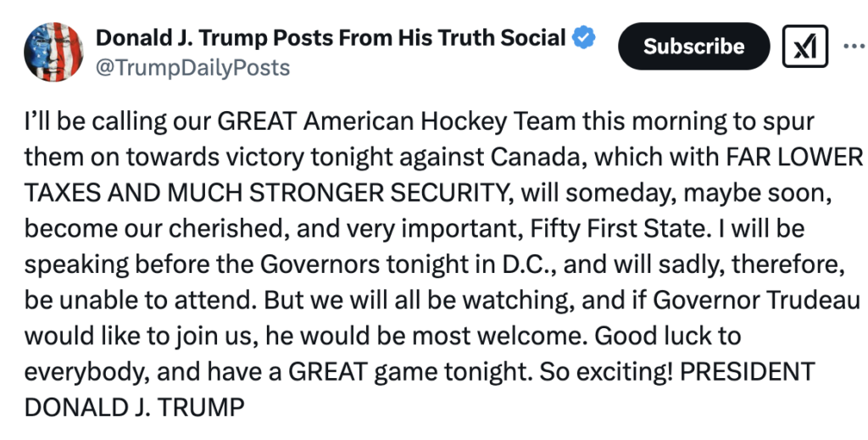
Task: Open the Grok xAI icon beside Subscribe
Action: tap(805, 47)
